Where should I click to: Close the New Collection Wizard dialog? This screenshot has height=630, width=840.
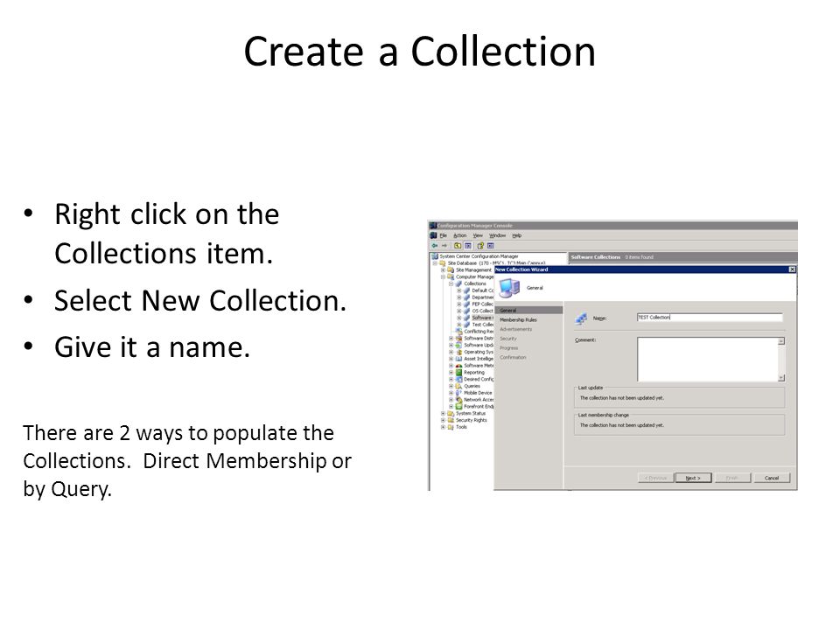[x=793, y=269]
